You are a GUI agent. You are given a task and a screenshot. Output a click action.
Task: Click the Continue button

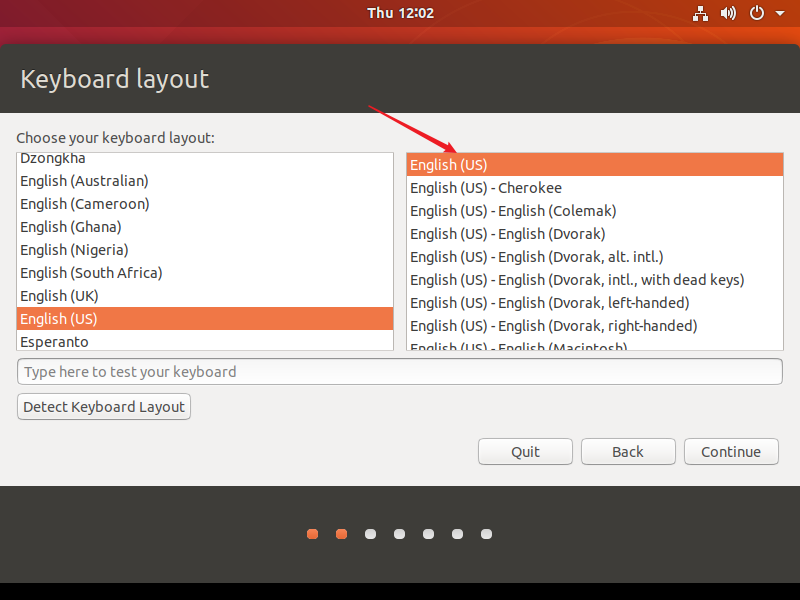731,452
